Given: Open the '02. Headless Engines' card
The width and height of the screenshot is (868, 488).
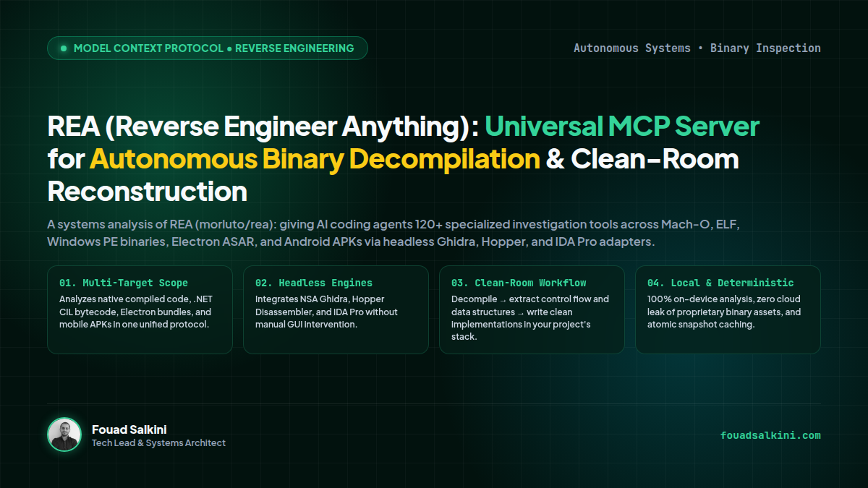Looking at the screenshot, I should (336, 309).
